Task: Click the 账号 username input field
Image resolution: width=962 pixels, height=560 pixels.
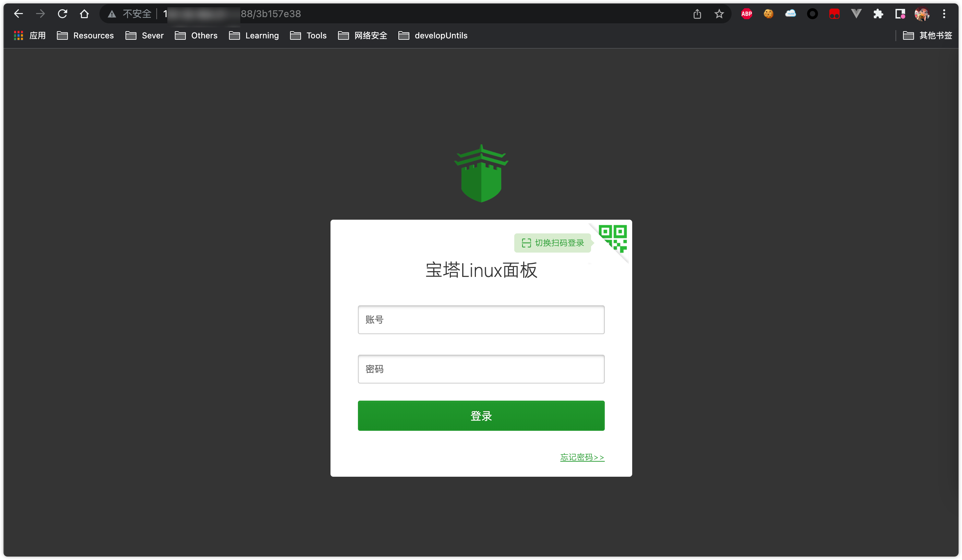Action: pyautogui.click(x=481, y=319)
